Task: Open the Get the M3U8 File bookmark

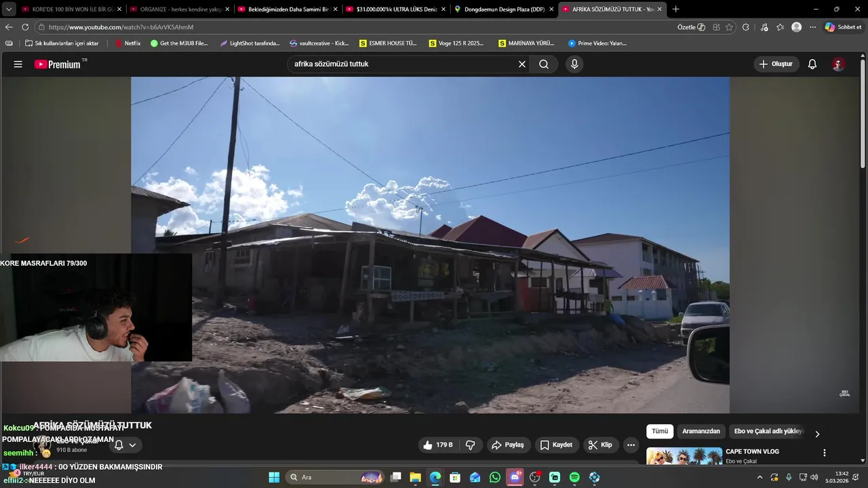Action: point(179,43)
